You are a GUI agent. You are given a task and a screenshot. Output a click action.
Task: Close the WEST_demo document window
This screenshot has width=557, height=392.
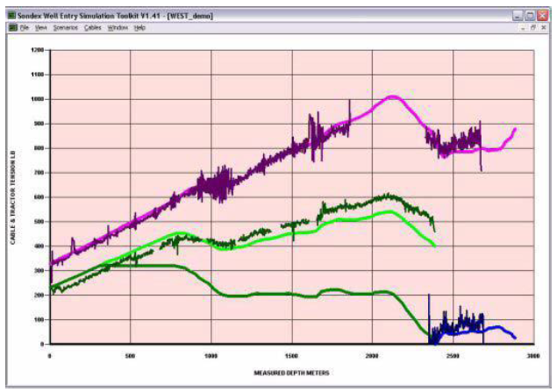[x=544, y=28]
